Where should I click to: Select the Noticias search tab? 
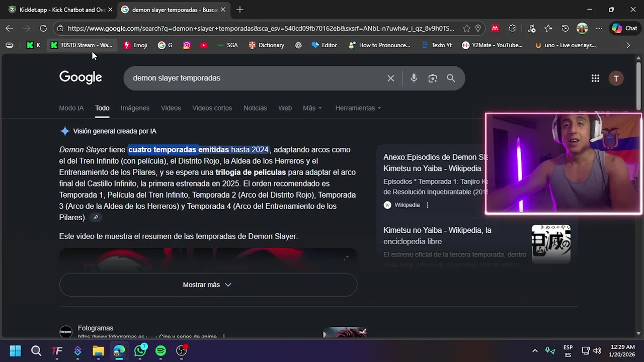click(255, 108)
